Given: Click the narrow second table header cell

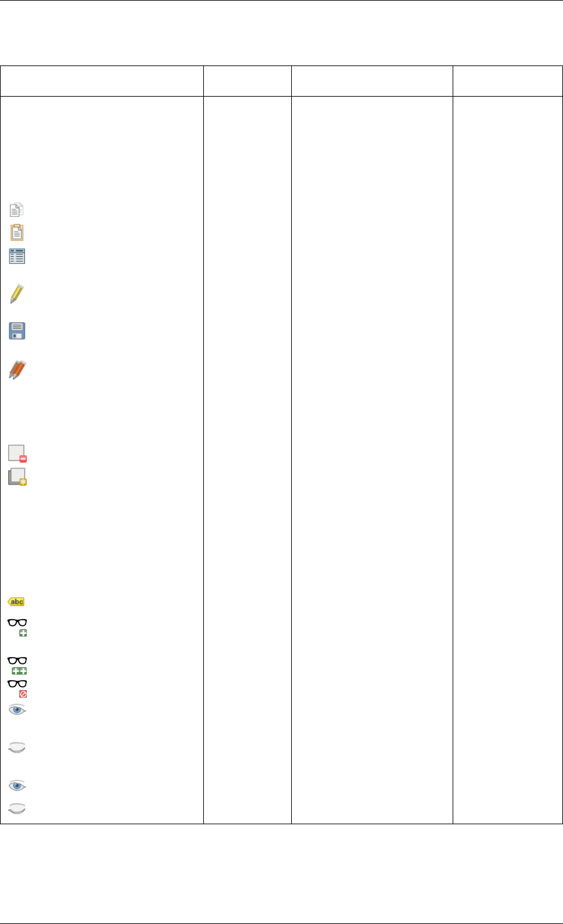Looking at the screenshot, I should point(248,80).
